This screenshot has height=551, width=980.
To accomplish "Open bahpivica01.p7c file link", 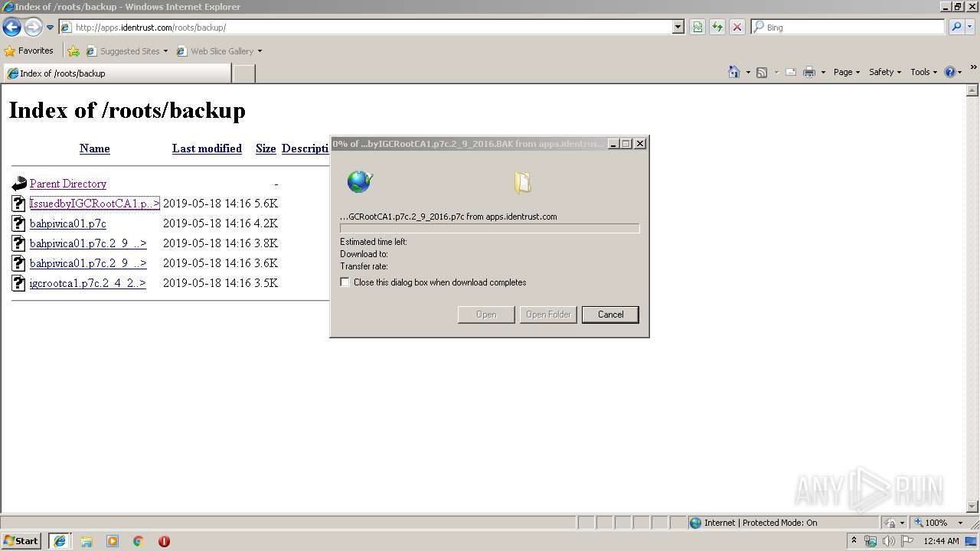I will [x=68, y=223].
